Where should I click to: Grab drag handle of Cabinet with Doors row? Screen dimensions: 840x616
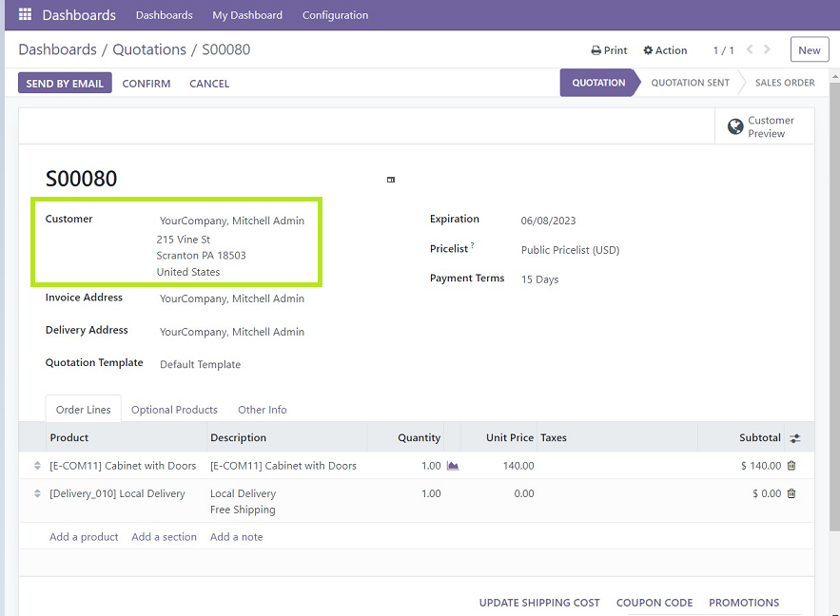point(37,466)
